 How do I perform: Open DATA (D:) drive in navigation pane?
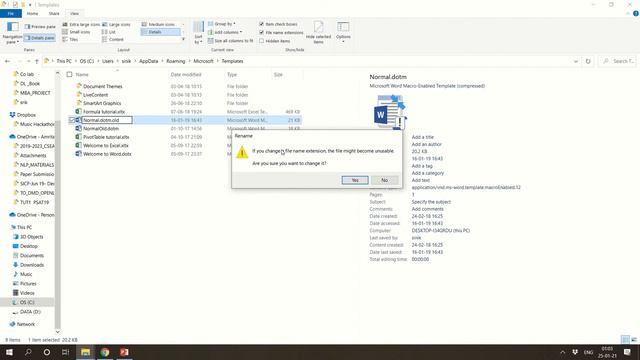point(30,312)
